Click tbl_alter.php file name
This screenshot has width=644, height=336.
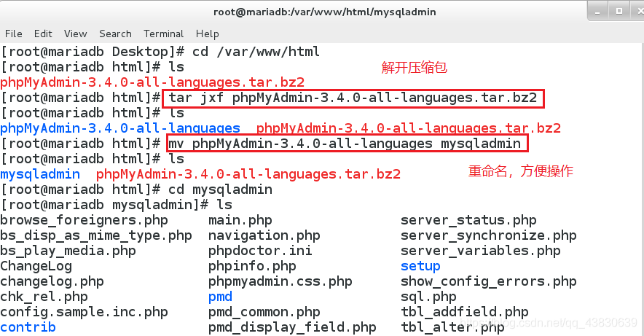452,327
